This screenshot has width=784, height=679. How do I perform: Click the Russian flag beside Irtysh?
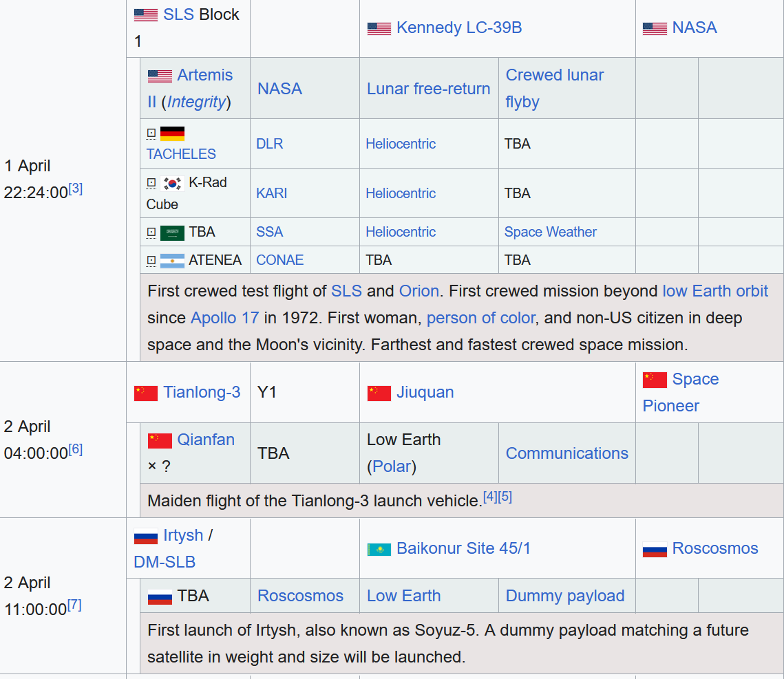146,537
